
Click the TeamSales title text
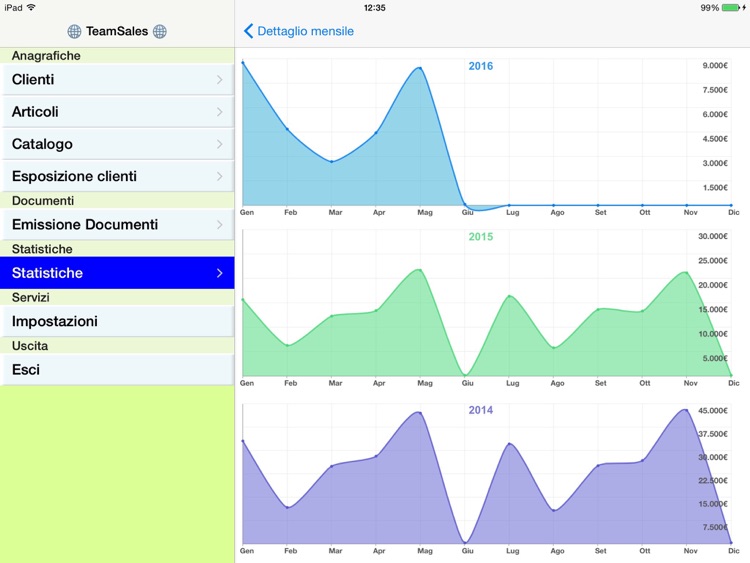click(x=117, y=31)
